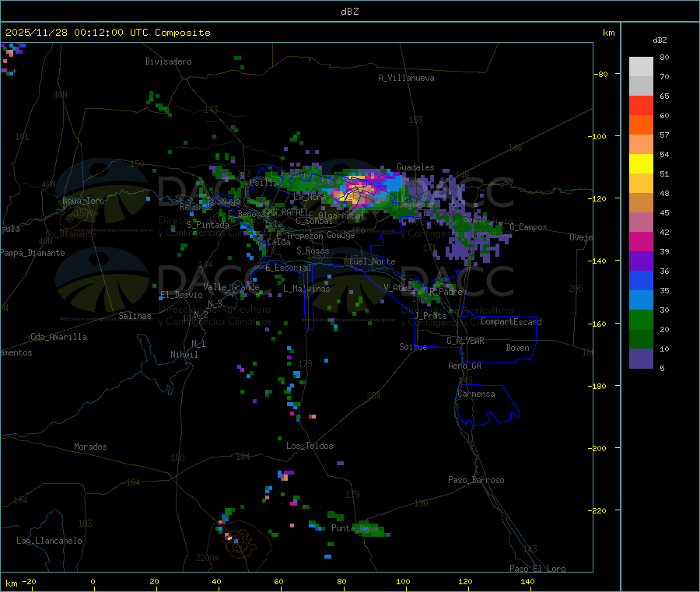Click the slate purple 5-10 dBZ legend swatch
This screenshot has width=700, height=592.
[x=641, y=359]
